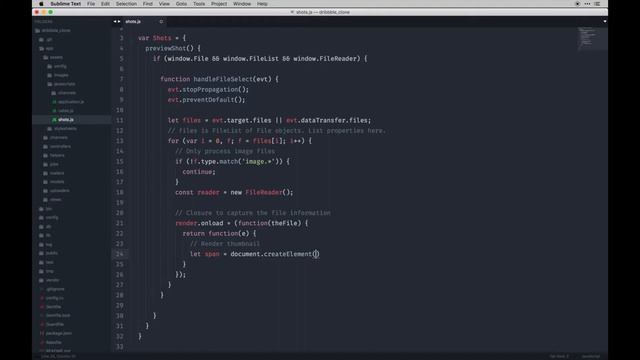
Task: Open the Tools menu
Action: pos(199,4)
